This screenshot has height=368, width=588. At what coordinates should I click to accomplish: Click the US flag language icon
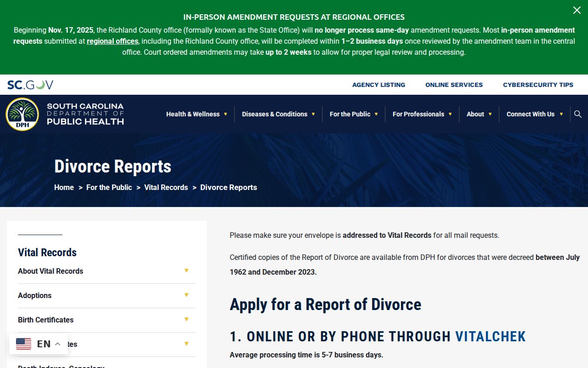coord(24,344)
